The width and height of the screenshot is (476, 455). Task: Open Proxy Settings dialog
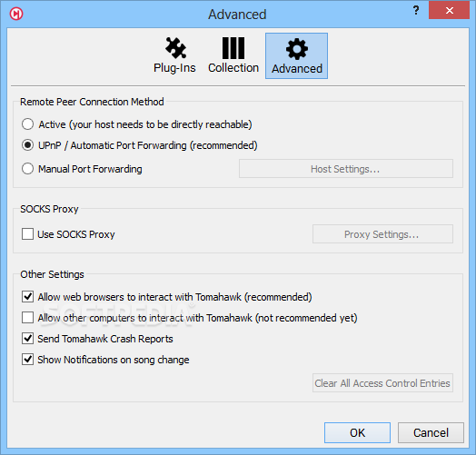(x=382, y=234)
